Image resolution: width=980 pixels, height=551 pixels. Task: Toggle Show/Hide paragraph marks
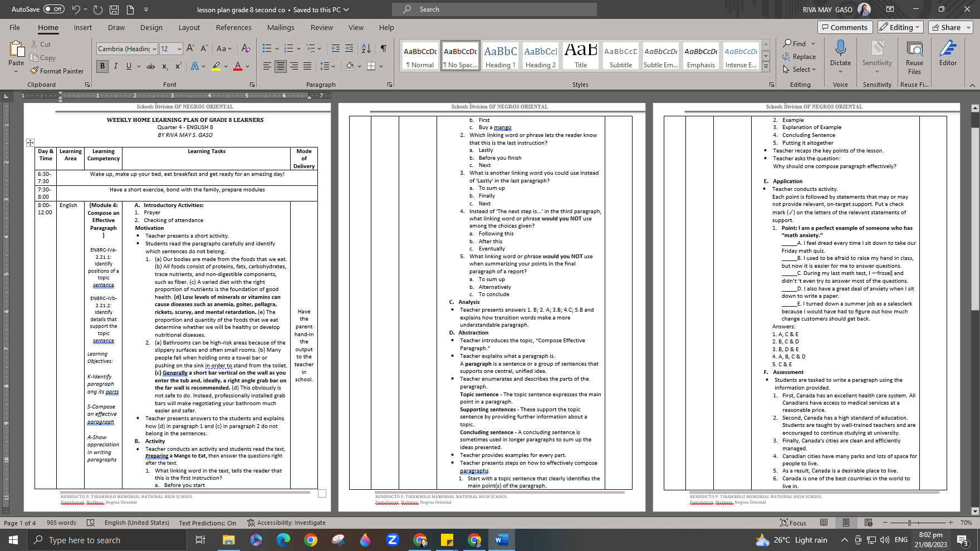tap(384, 48)
